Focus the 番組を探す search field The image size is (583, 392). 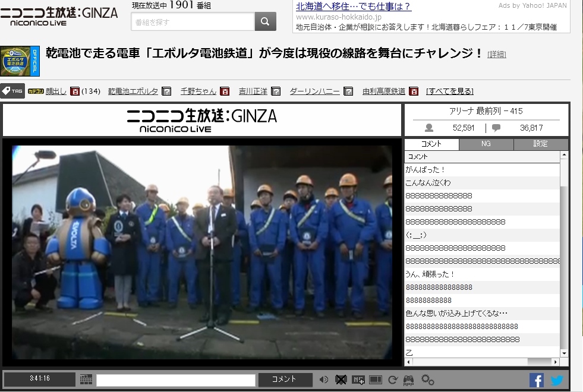(193, 21)
